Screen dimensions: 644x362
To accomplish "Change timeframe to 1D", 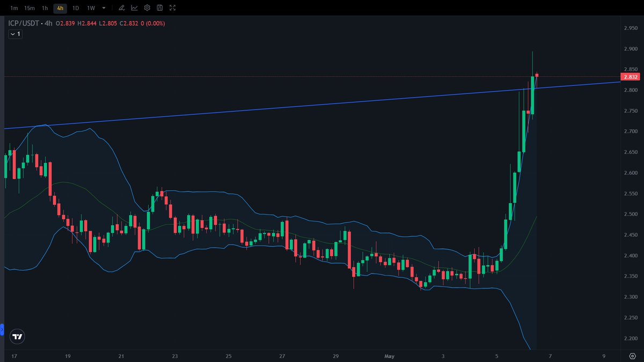I will 76,8.
